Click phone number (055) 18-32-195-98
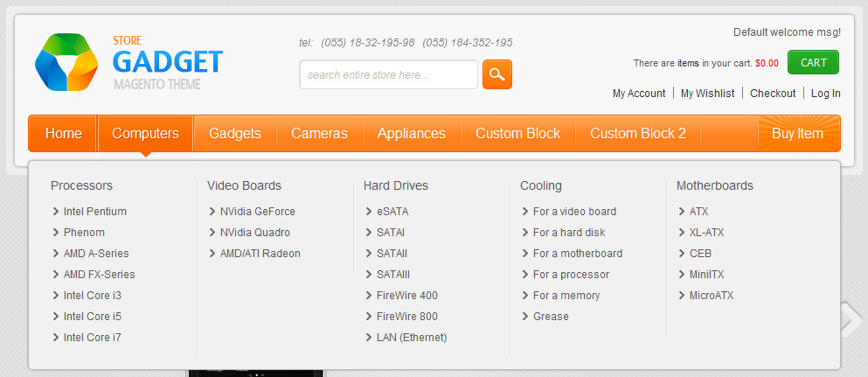The height and width of the screenshot is (377, 868). [x=368, y=43]
